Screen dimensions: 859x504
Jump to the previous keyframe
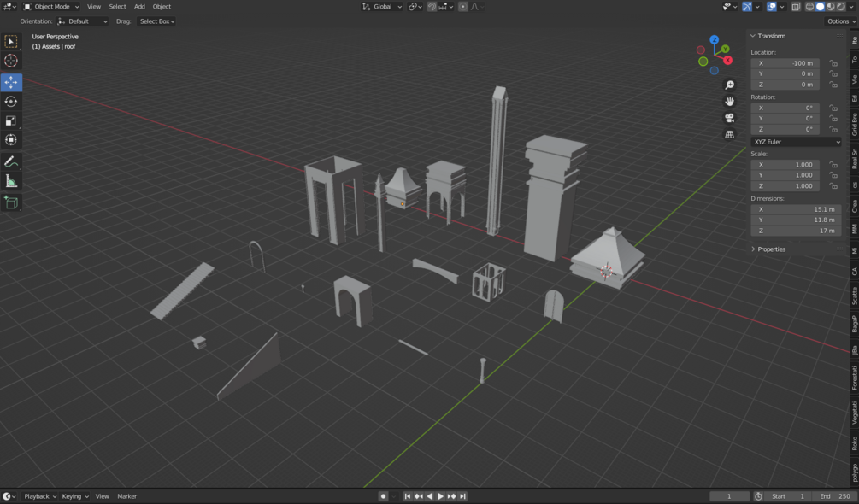tap(419, 496)
